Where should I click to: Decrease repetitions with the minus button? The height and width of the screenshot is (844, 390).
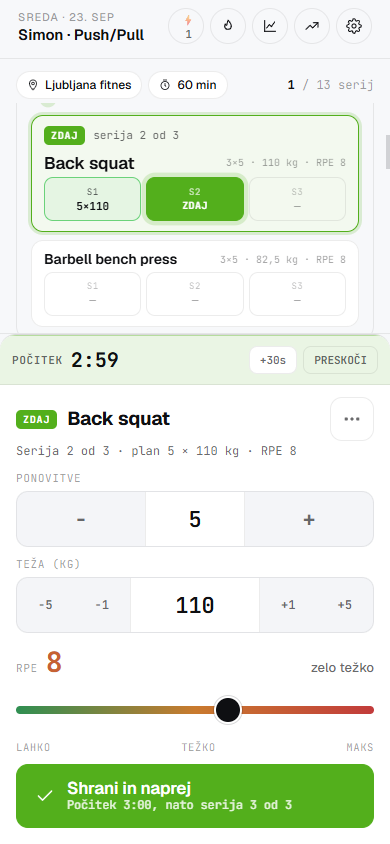click(x=81, y=519)
